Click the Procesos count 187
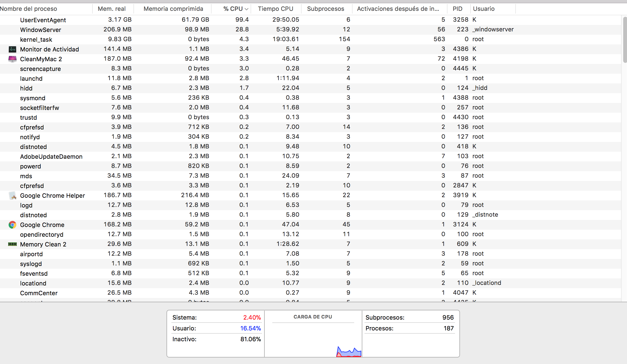Image resolution: width=627 pixels, height=364 pixels. [x=449, y=328]
